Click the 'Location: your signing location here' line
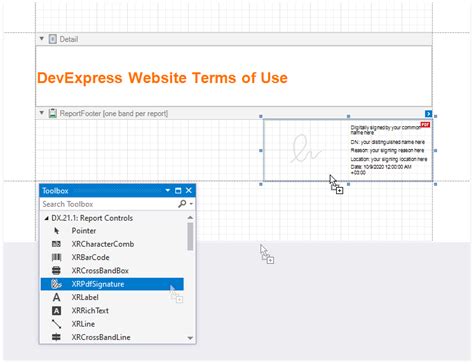The width and height of the screenshot is (474, 364). click(389, 159)
